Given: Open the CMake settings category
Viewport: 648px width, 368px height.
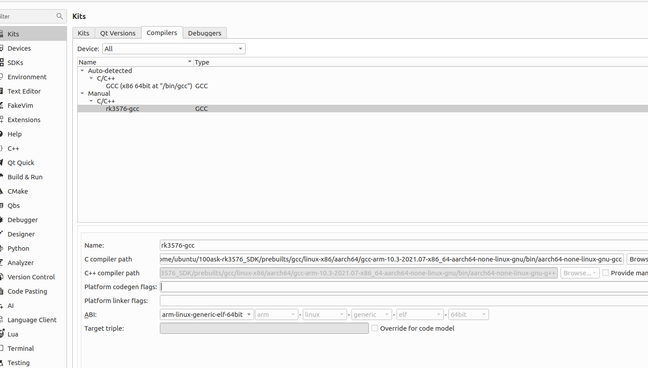Looking at the screenshot, I should pyautogui.click(x=33, y=191).
